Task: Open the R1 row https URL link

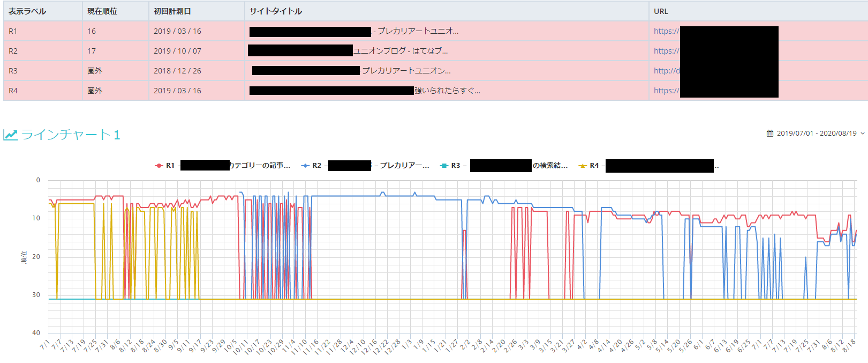Action: click(666, 31)
